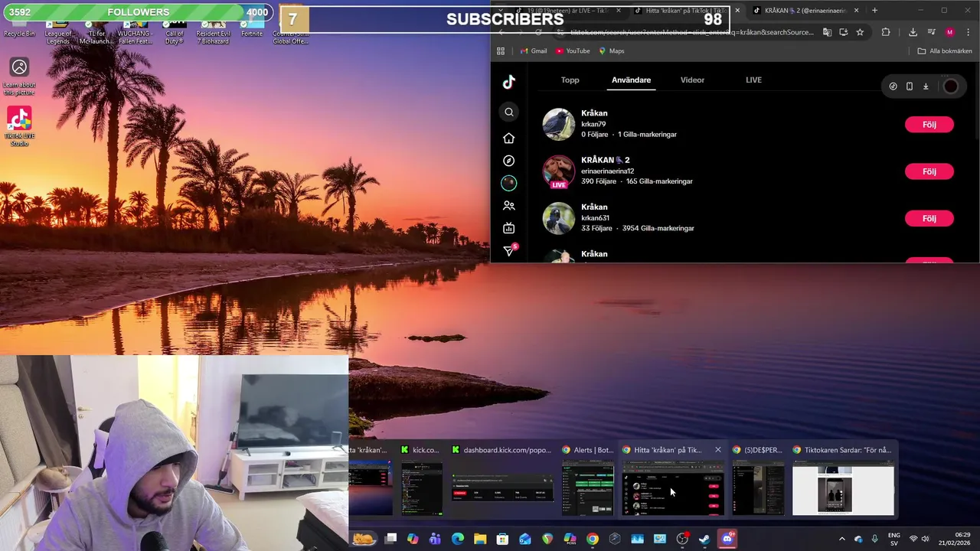Click the download arrow in TikTok floating toolbar
This screenshot has height=551, width=980.
pos(925,86)
